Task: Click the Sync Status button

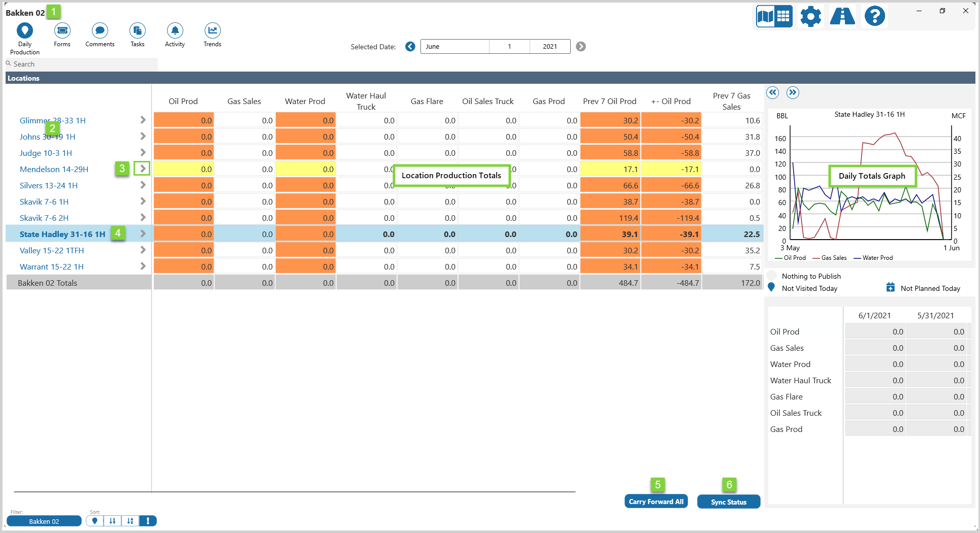Action: coord(728,502)
